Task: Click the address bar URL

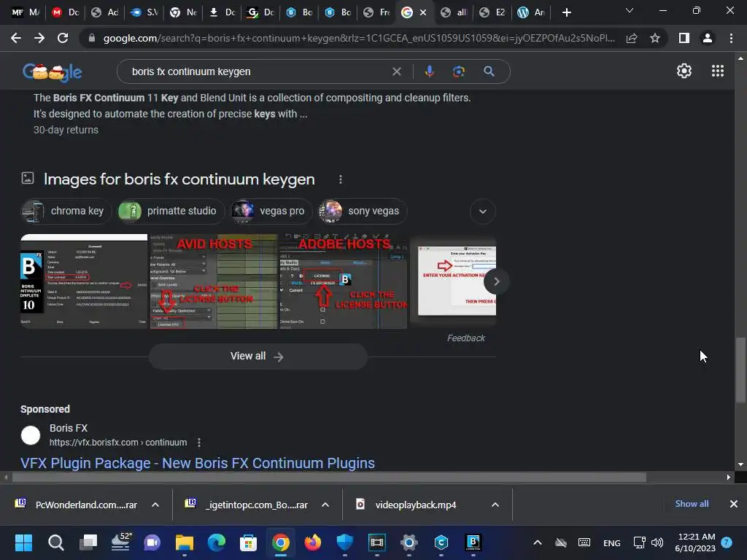Action: [x=358, y=38]
